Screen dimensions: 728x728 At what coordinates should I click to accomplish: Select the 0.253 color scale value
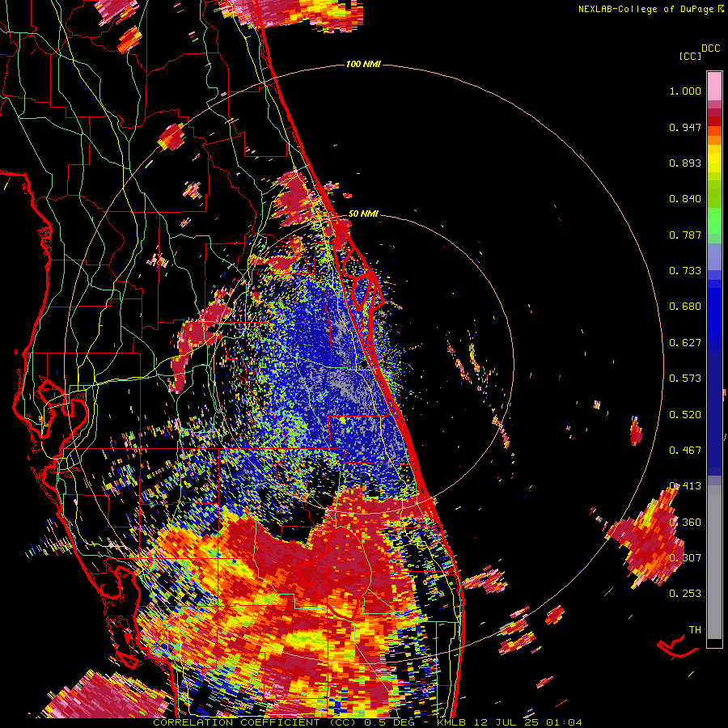[685, 594]
